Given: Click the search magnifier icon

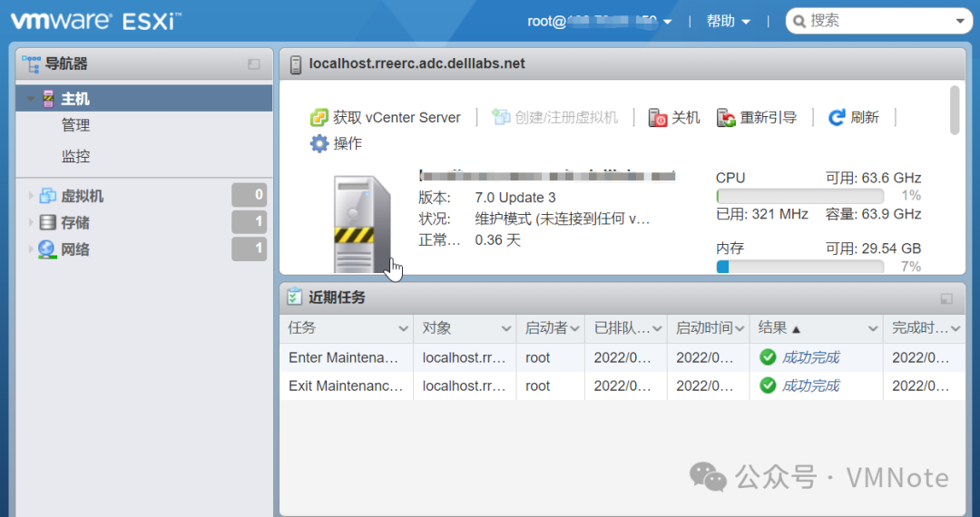Looking at the screenshot, I should (x=799, y=22).
